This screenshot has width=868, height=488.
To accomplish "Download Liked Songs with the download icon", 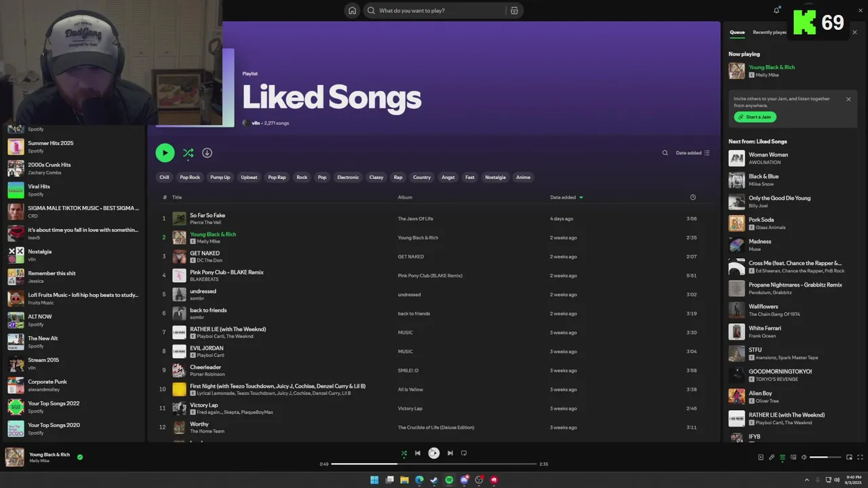I will pos(207,152).
